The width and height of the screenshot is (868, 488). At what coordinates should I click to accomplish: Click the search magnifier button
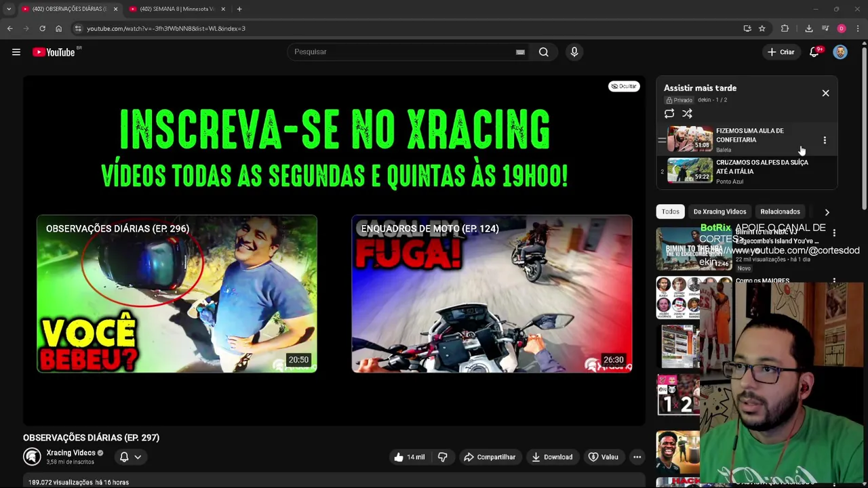(543, 52)
